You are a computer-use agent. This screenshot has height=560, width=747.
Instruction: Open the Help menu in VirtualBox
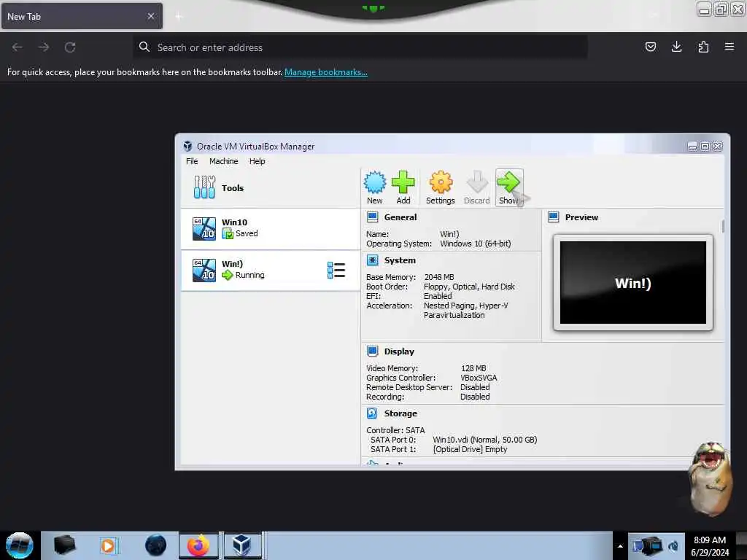tap(258, 161)
